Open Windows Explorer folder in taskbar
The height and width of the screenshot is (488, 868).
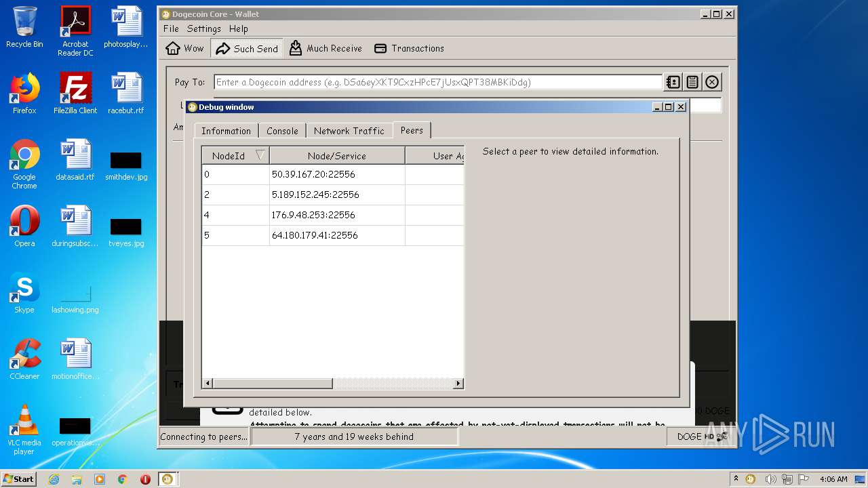(x=77, y=479)
